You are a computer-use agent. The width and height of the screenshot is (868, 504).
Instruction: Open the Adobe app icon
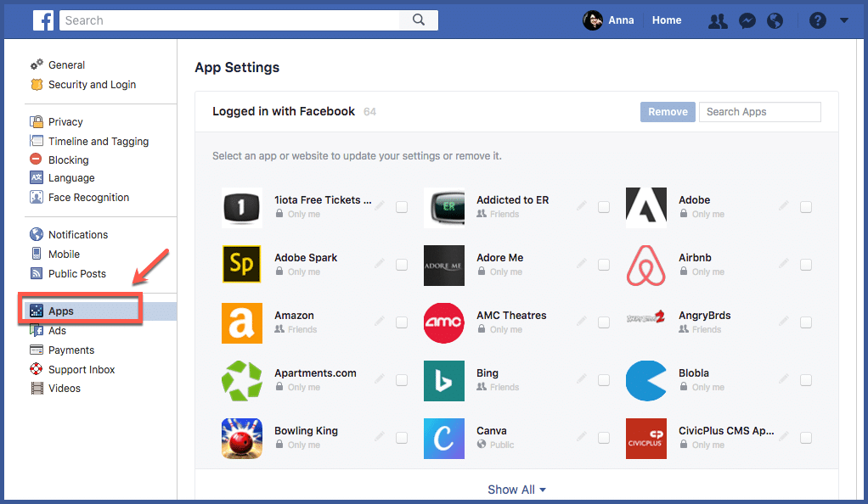(646, 208)
